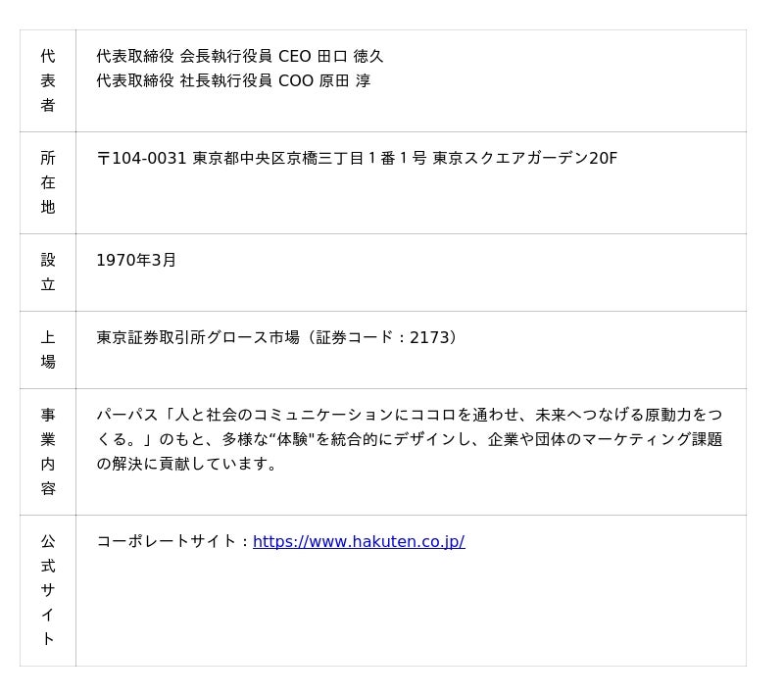Click the 事業内容 row label
This screenshot has width=784, height=696.
(x=48, y=451)
